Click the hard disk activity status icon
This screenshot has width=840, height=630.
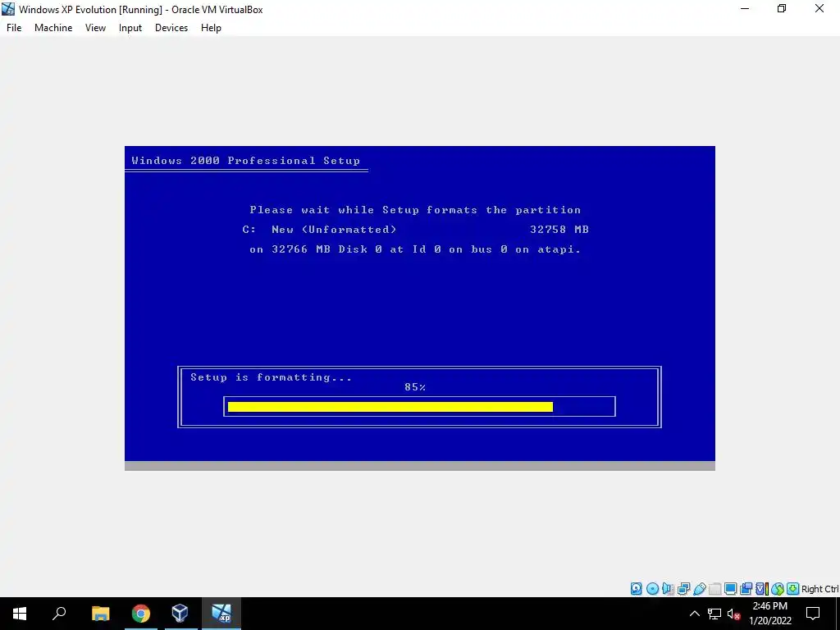coord(637,589)
